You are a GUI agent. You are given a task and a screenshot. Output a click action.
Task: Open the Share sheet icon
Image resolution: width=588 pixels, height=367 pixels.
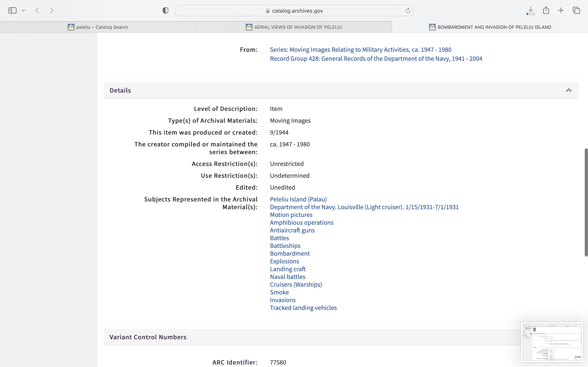tap(546, 10)
